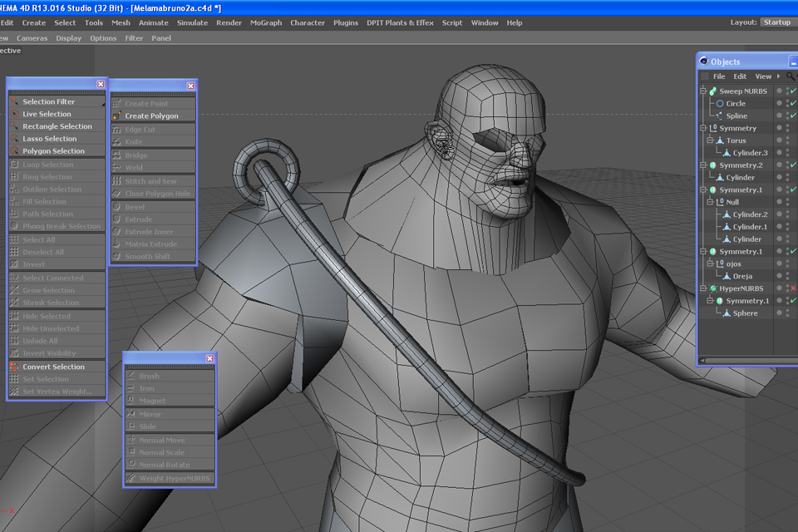Toggle visibility dot for Torus

[779, 140]
